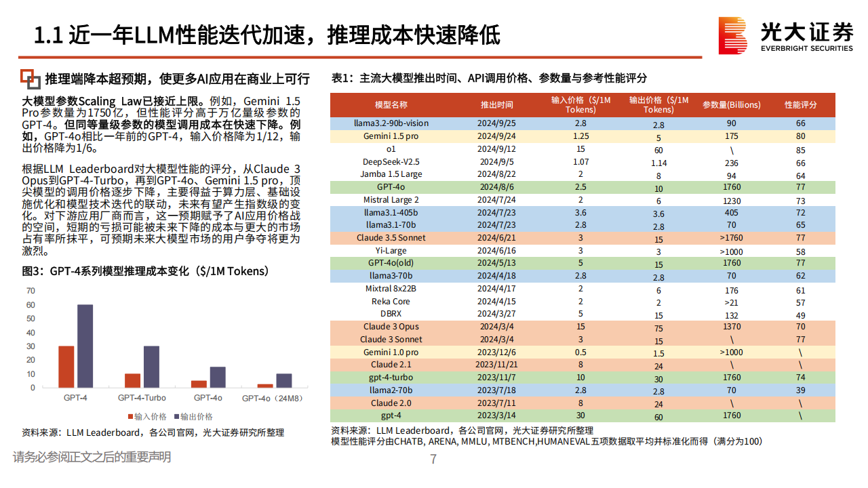
Task: Click the GPT-4 output price bar
Action: 85,346
